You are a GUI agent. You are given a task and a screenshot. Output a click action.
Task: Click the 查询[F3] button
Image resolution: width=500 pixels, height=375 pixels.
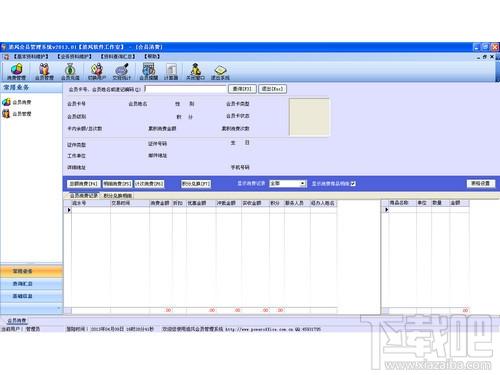242,89
